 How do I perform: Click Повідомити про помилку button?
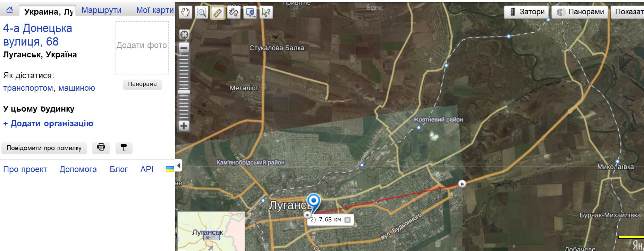[44, 148]
